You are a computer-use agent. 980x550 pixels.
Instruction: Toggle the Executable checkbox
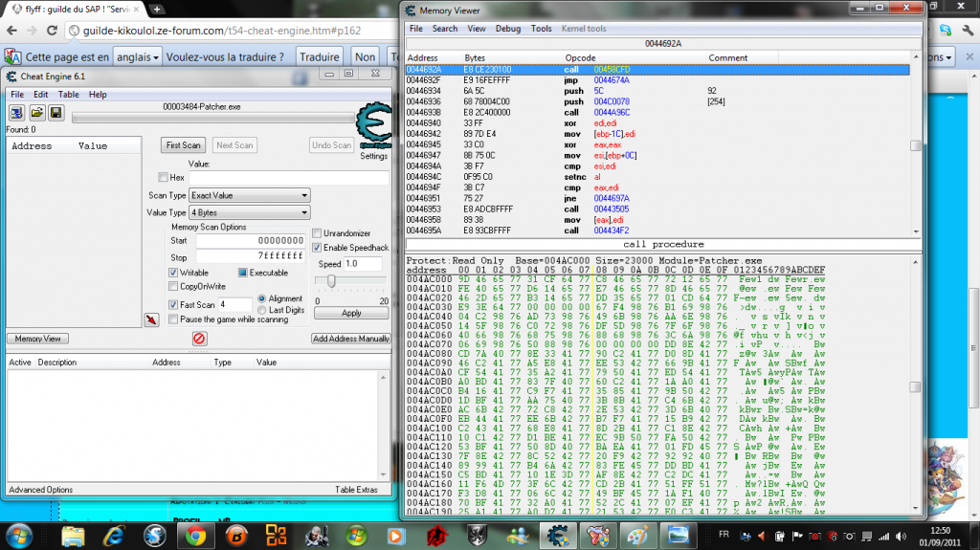(x=242, y=273)
